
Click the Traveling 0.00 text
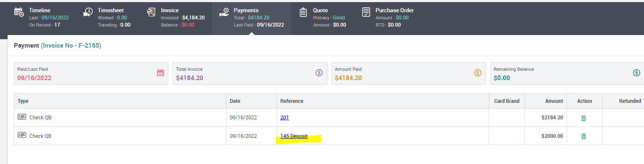tap(114, 25)
